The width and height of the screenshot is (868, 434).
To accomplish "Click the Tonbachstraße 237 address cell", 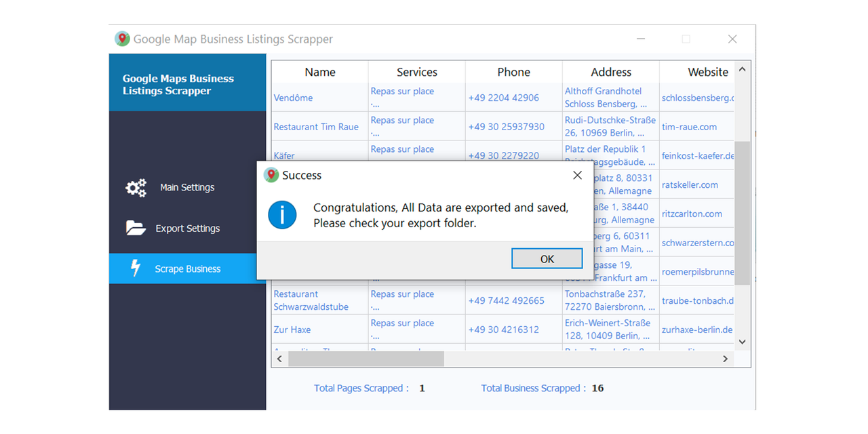I will tap(611, 300).
